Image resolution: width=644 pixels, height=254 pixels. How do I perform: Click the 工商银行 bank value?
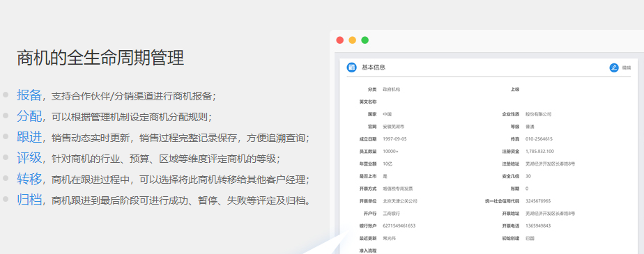point(392,214)
